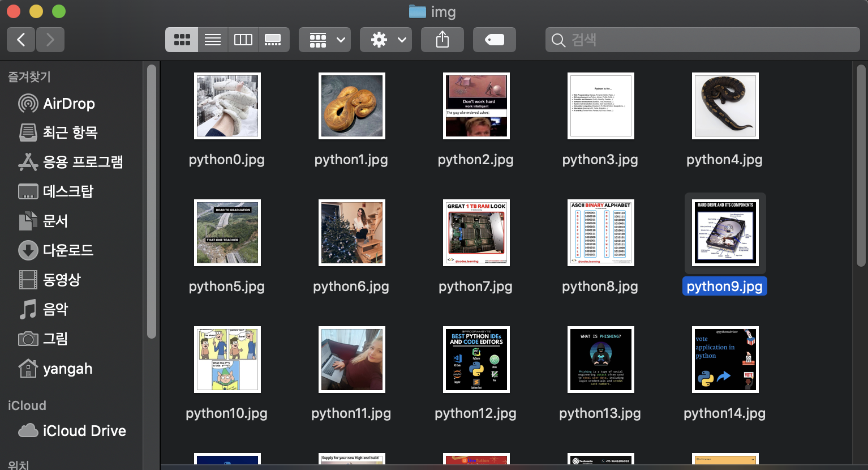Select the python0.jpg thumbnail
The width and height of the screenshot is (868, 470).
(x=227, y=106)
